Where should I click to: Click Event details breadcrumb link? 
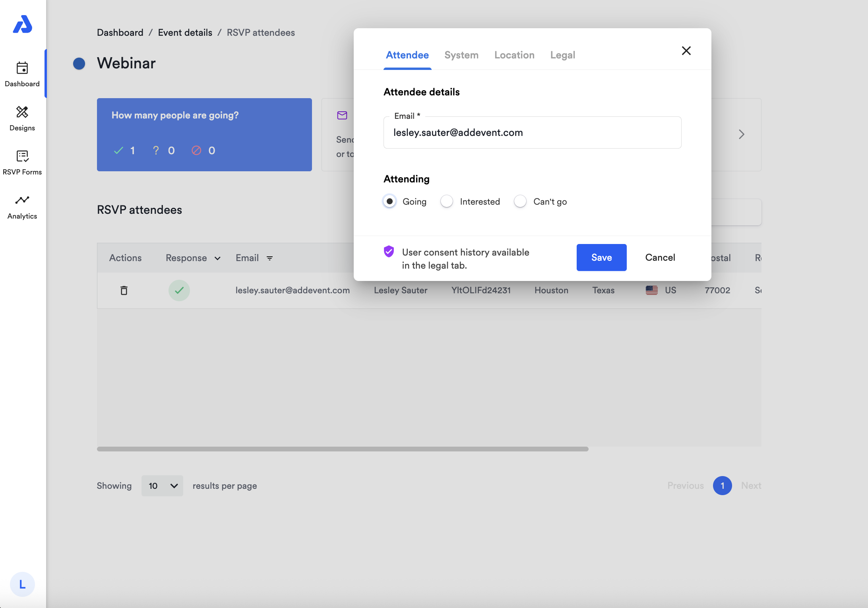(185, 33)
